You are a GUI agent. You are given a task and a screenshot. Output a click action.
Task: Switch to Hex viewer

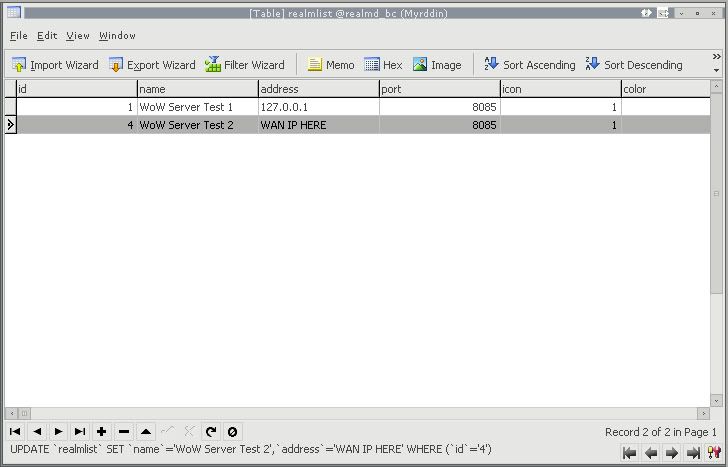(383, 65)
